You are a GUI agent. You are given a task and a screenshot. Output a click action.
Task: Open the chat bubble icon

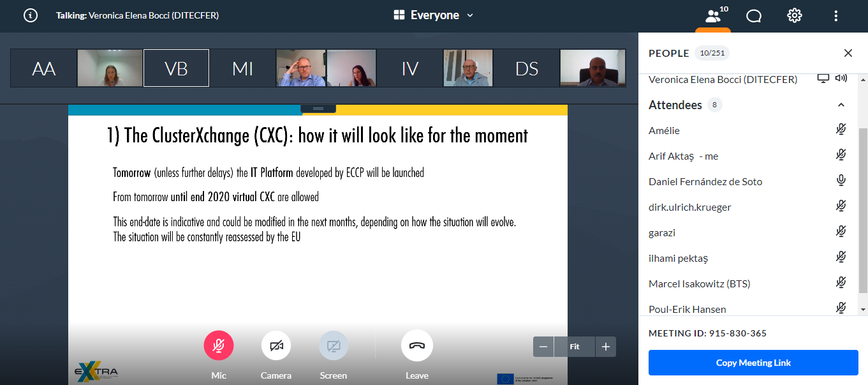[754, 15]
